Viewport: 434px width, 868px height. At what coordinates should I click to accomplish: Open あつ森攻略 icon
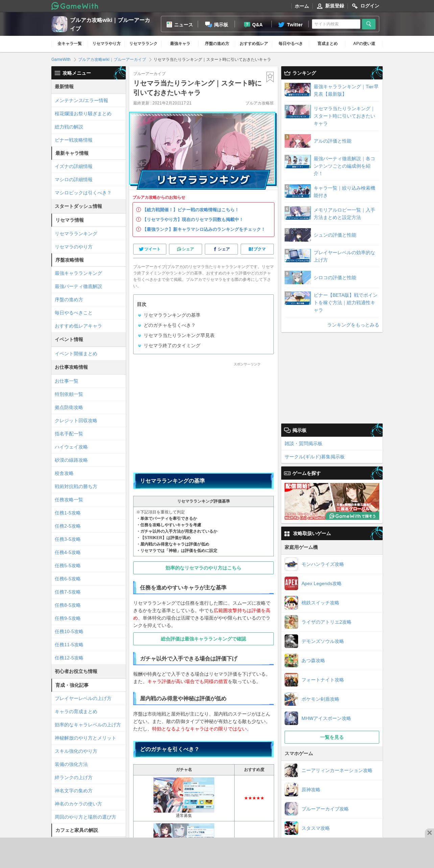291,660
